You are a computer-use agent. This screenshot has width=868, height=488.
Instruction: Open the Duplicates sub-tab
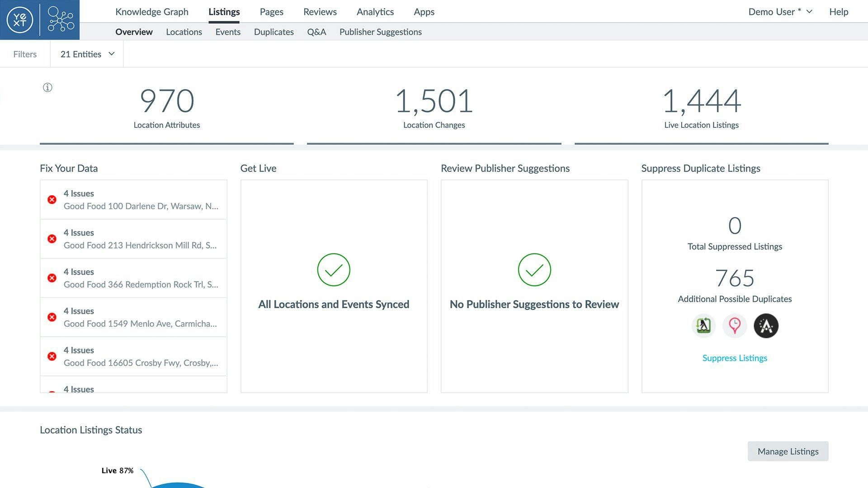(274, 32)
